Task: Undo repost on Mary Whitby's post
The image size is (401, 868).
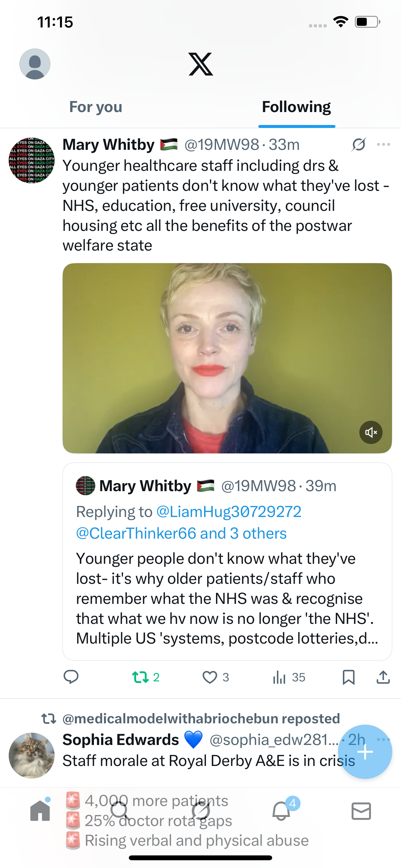Action: [140, 677]
